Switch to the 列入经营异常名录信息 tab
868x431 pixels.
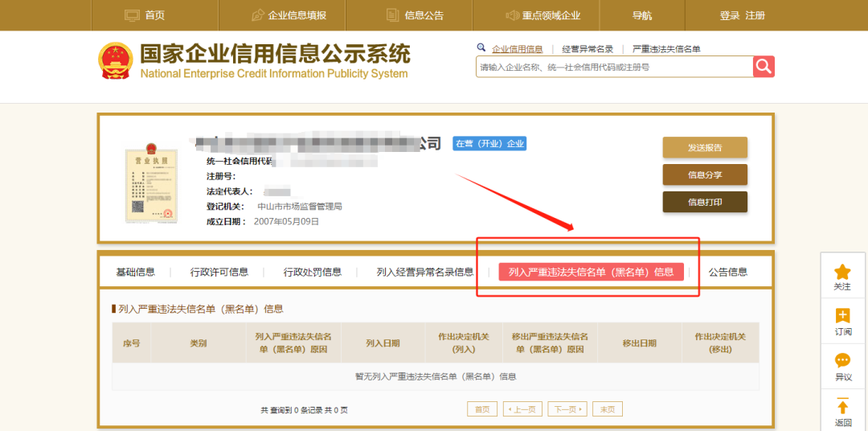425,272
